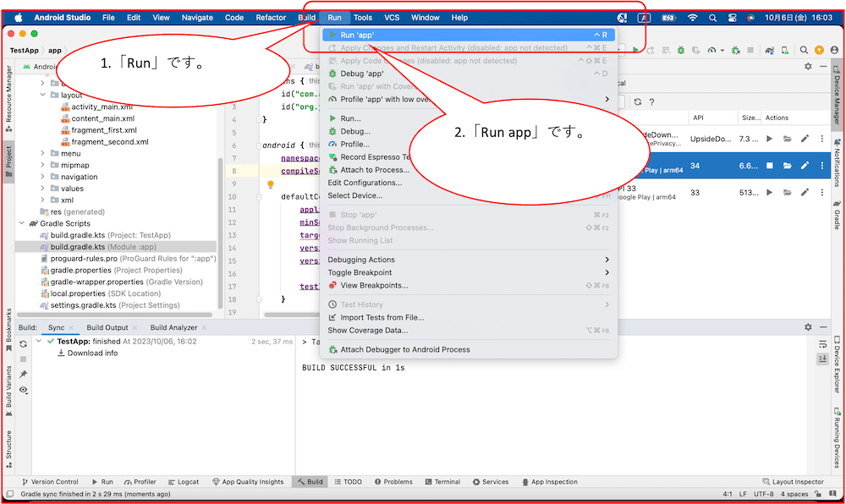Image resolution: width=846 pixels, height=504 pixels.
Task: Choose Select Device... menu entry
Action: pos(469,195)
